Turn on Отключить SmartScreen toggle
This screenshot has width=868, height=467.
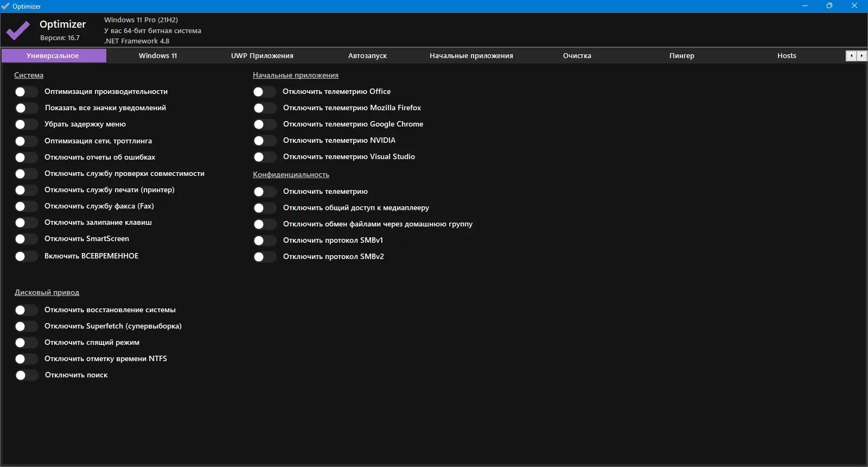[x=26, y=239]
